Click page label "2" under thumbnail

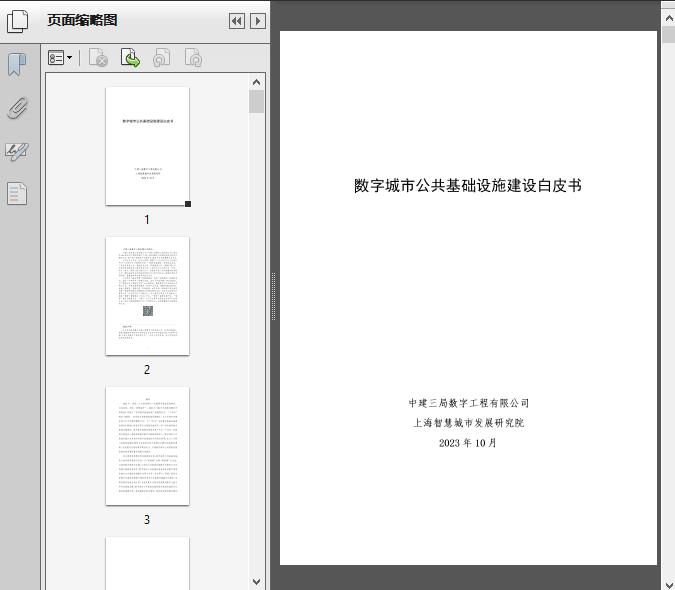[x=147, y=370]
